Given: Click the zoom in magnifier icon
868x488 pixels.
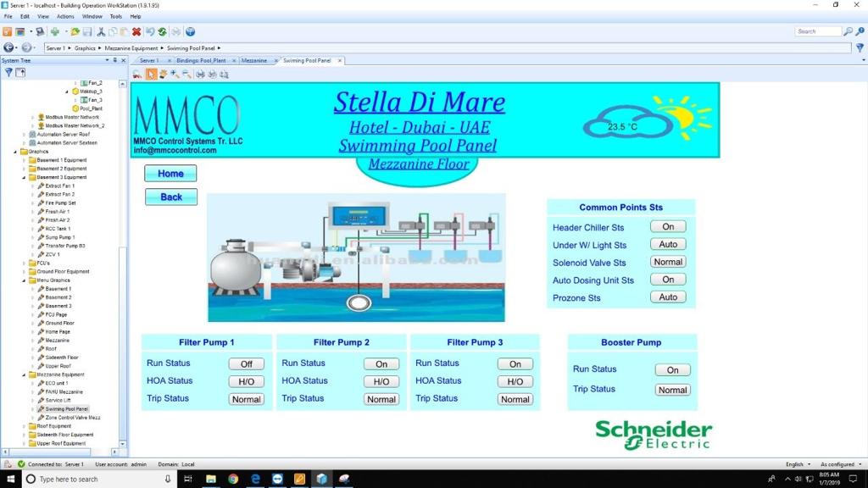Looking at the screenshot, I should 175,75.
